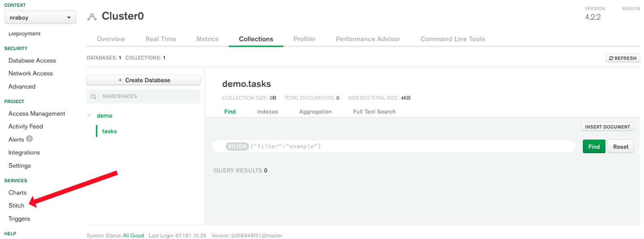Open Database Access in sidebar

click(x=32, y=60)
